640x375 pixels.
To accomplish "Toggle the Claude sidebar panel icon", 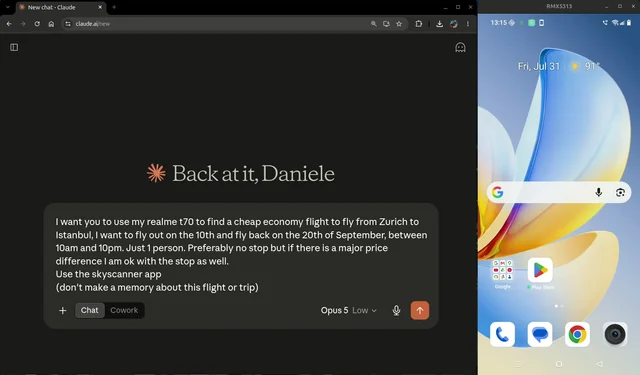I will (x=14, y=47).
